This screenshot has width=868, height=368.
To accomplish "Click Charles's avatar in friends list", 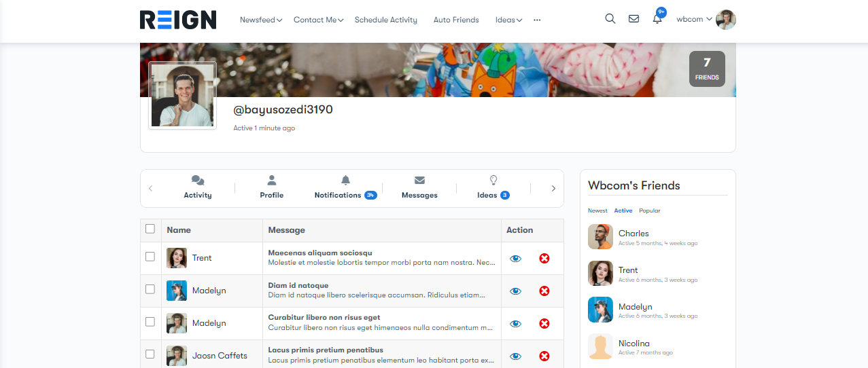I will point(600,237).
